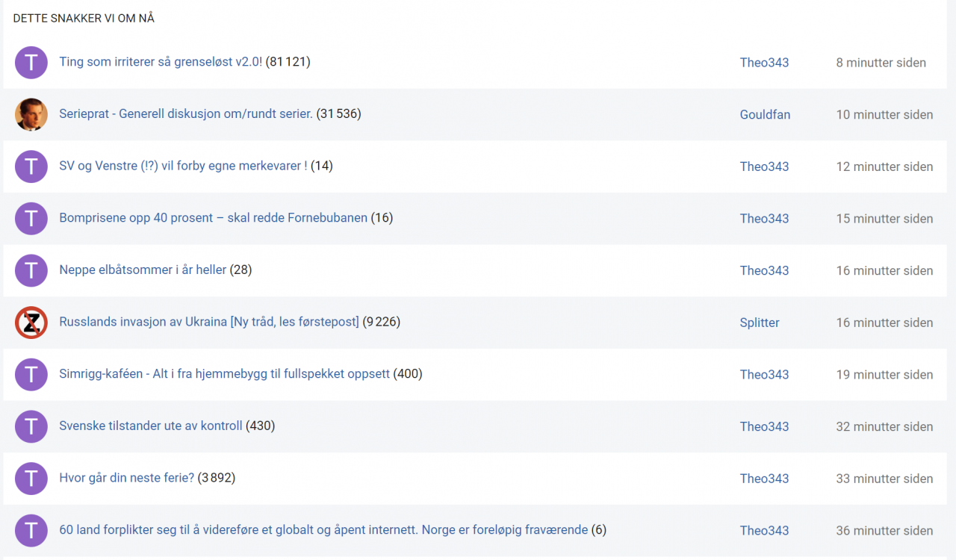Click the avatar beside '60 land forplikter seg' thread

pos(31,531)
